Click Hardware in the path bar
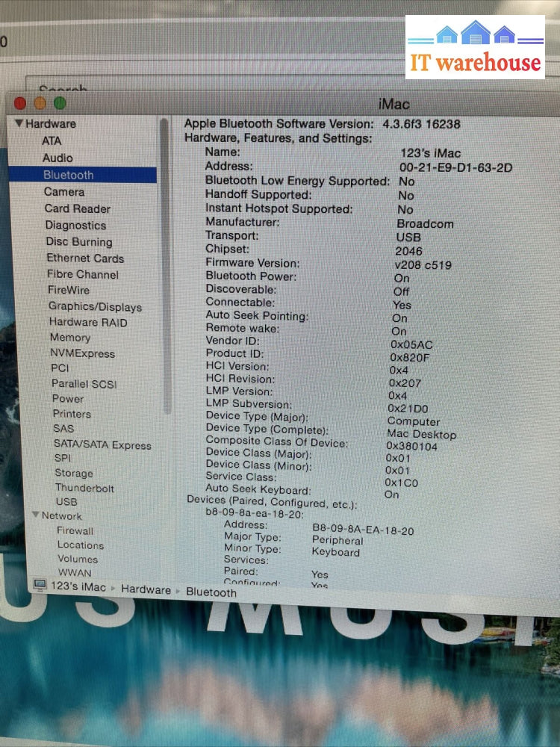The width and height of the screenshot is (560, 747). click(x=146, y=589)
